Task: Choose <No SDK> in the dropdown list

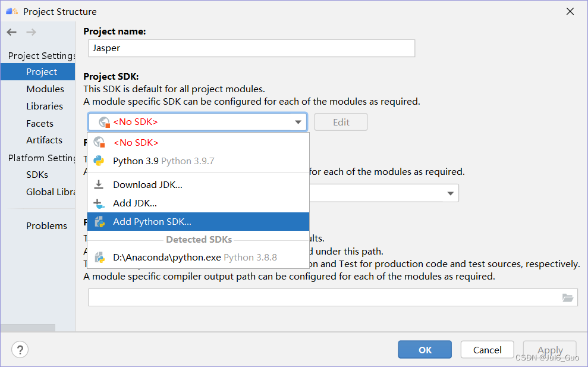Action: pos(198,143)
